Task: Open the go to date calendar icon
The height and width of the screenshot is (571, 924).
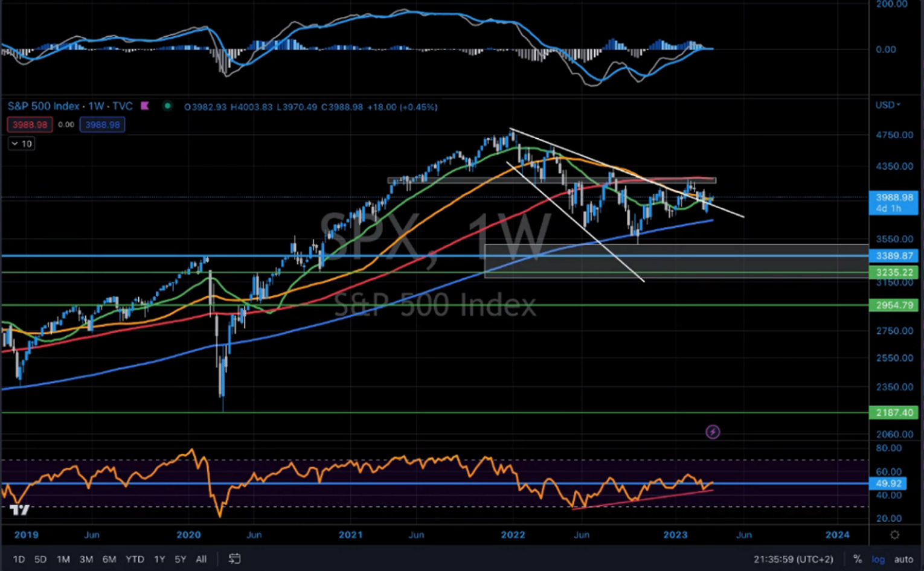Action: tap(234, 559)
